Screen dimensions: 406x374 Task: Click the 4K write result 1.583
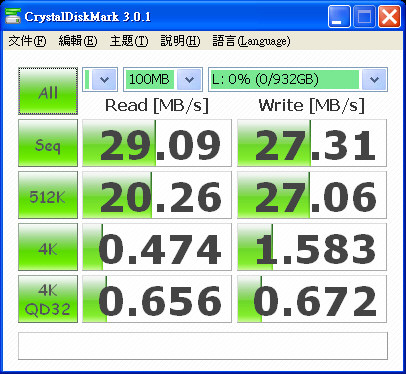click(312, 247)
